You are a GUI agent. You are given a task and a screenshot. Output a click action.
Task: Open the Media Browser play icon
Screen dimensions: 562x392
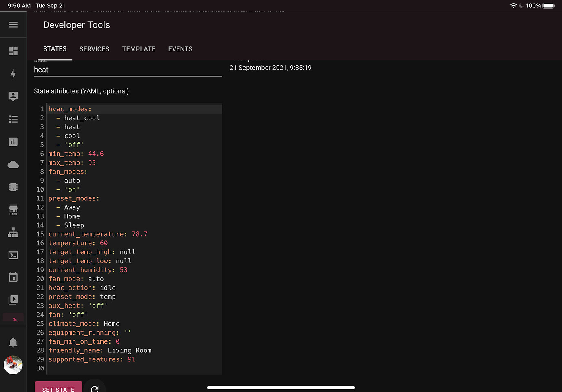coord(13,300)
